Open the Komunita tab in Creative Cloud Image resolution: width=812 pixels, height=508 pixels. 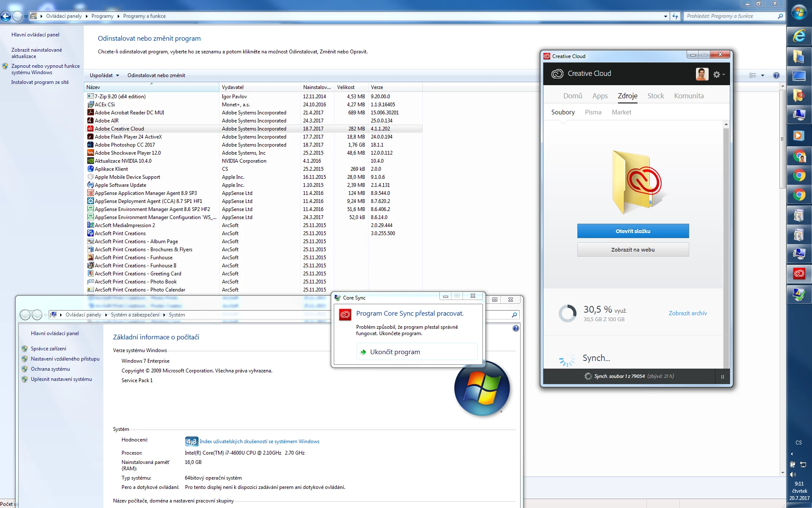tap(689, 96)
